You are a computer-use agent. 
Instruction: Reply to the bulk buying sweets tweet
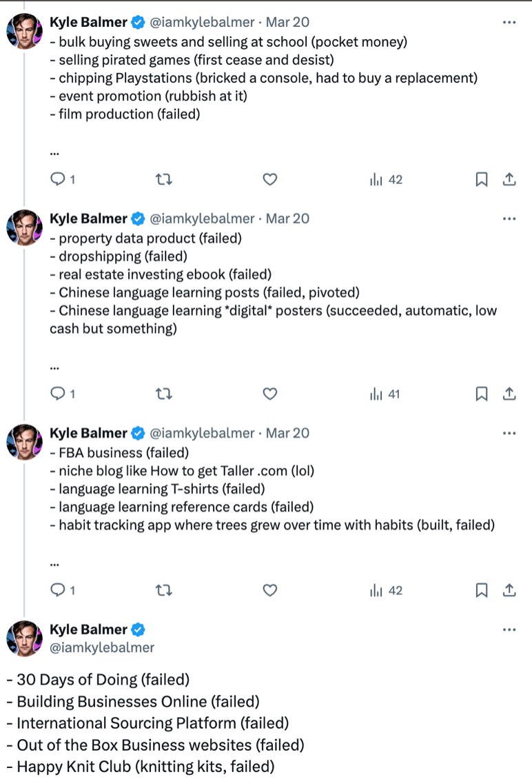59,180
